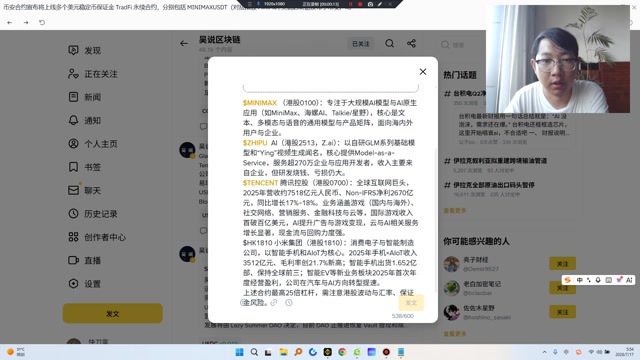The image size is (640, 360).
Task: Click 老白加密笔记 username
Action: [x=482, y=284]
